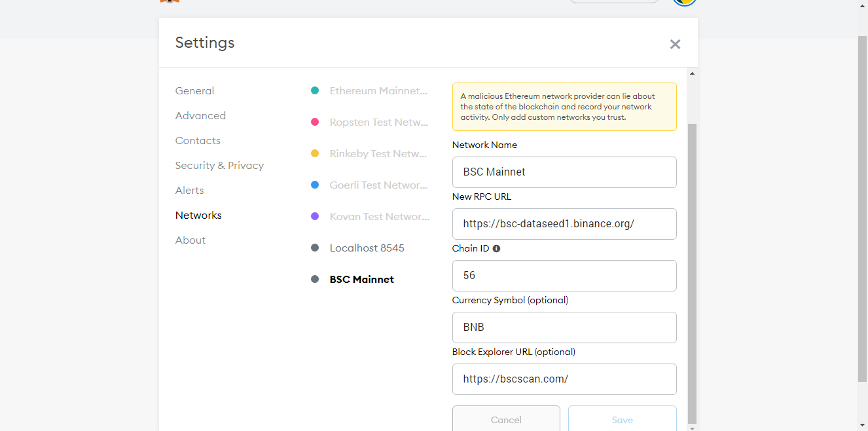This screenshot has width=868, height=431.
Task: Open the Advanced settings tab
Action: point(200,116)
